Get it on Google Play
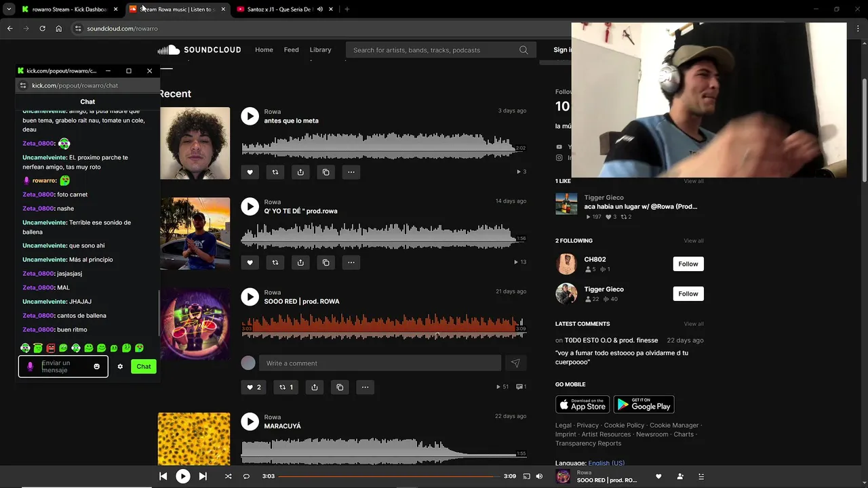 click(644, 405)
